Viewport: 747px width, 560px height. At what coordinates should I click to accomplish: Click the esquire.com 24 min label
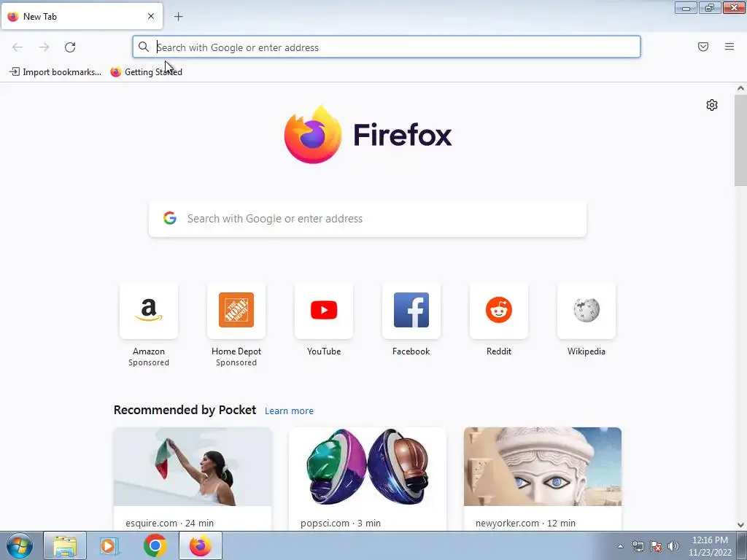click(x=169, y=523)
